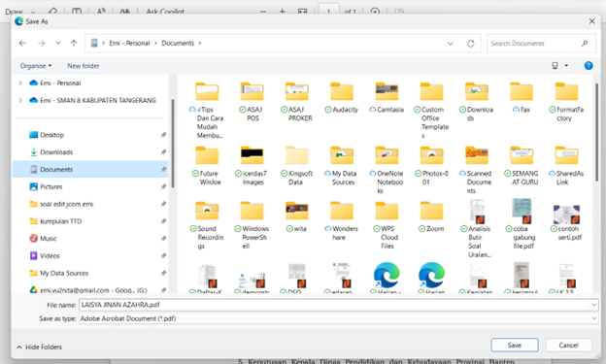Select Pictures in the navigation pane
606x364 pixels.
91,186
